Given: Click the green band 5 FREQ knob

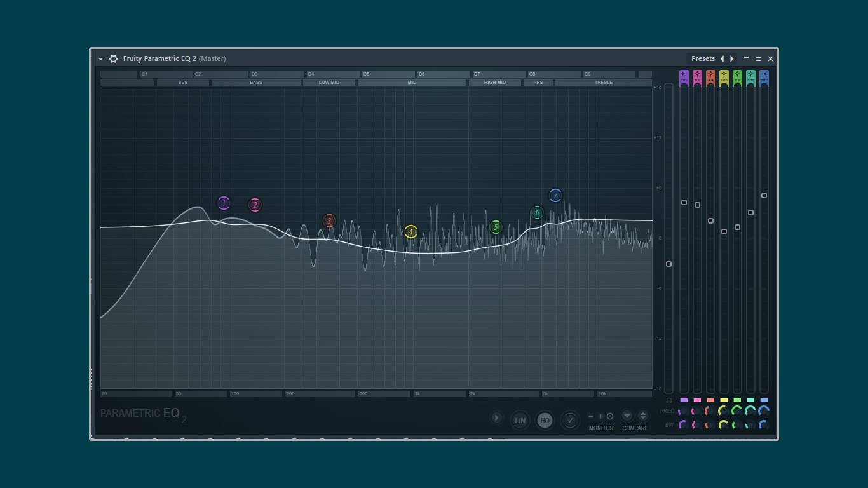Looking at the screenshot, I should [737, 412].
